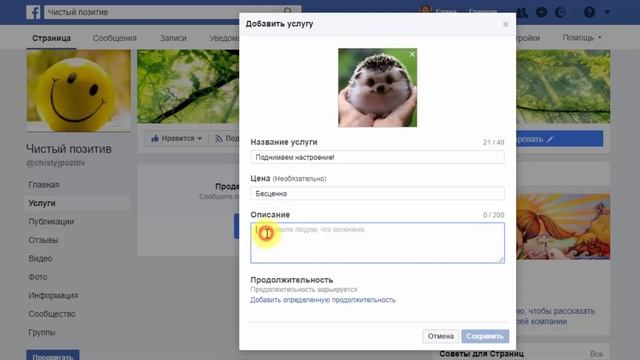
Task: Open the Сообщения tab
Action: pos(115,38)
